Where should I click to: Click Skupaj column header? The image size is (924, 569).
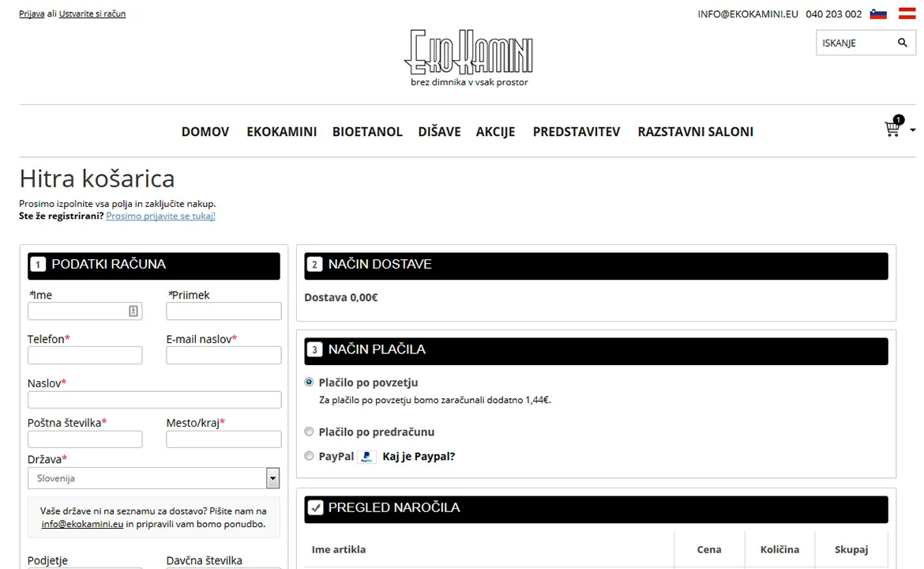click(851, 549)
